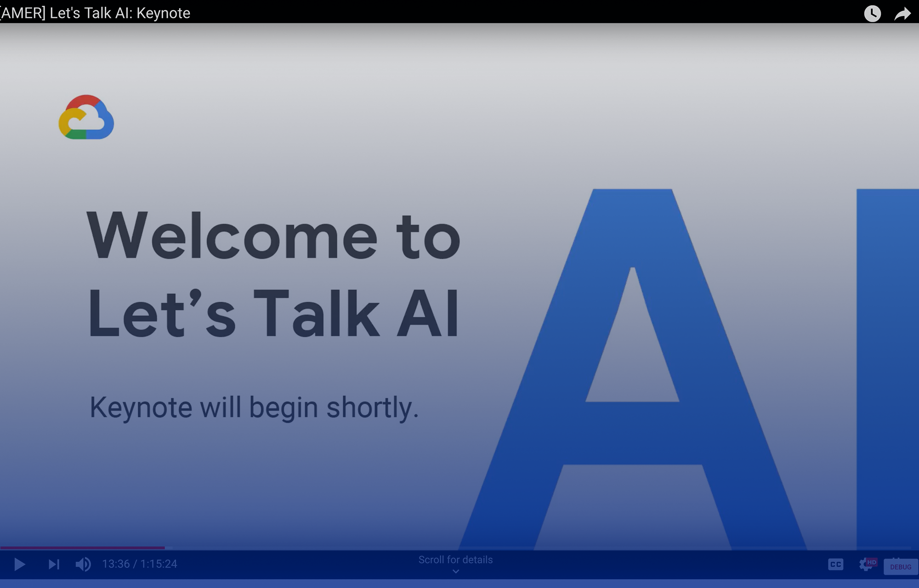The image size is (919, 588).
Task: Mute the video volume
Action: tap(83, 564)
